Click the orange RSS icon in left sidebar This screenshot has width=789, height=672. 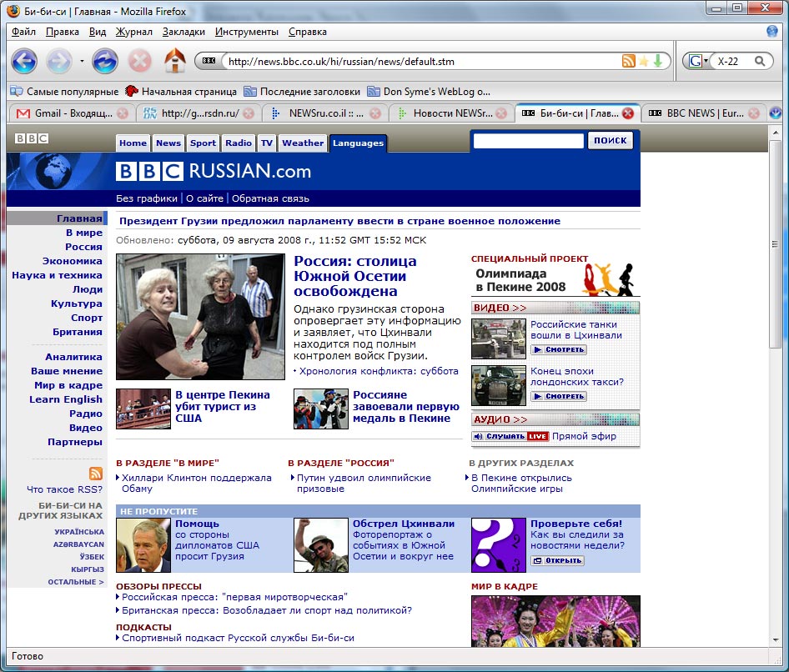96,474
